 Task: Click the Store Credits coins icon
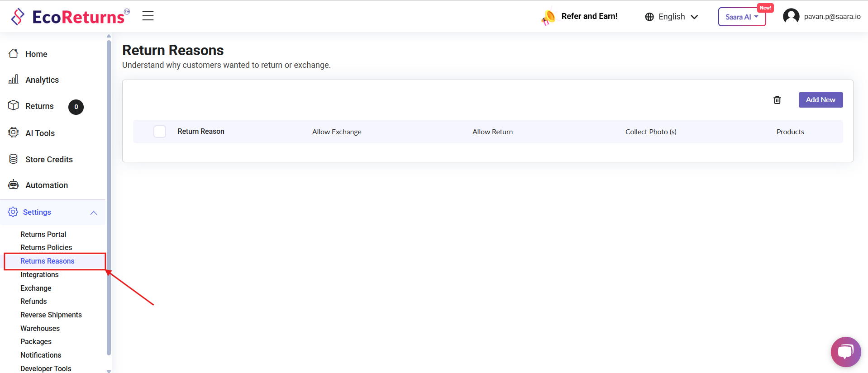coord(14,159)
